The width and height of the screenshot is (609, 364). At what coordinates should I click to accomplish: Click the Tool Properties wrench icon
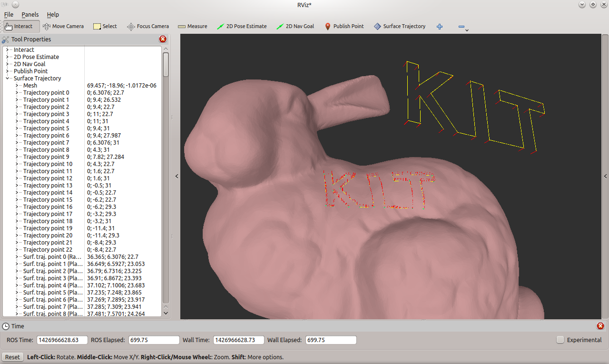point(6,39)
